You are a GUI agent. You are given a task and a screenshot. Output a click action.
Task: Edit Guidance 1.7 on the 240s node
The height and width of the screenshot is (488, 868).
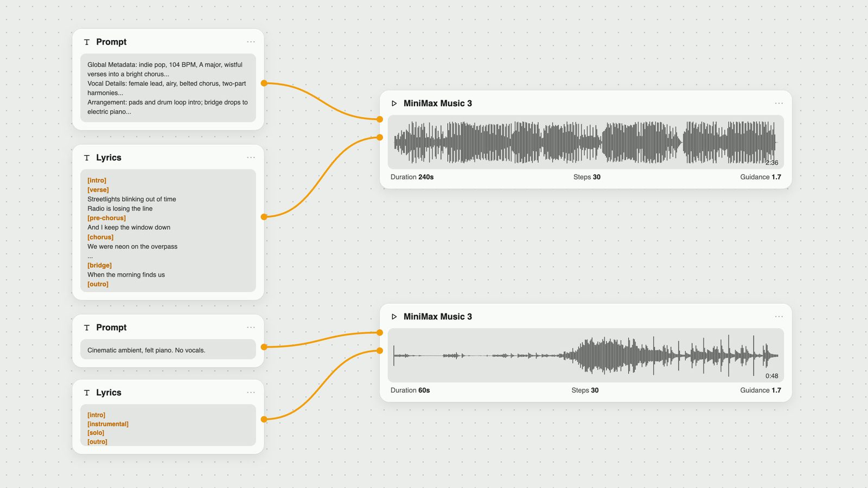tap(761, 177)
